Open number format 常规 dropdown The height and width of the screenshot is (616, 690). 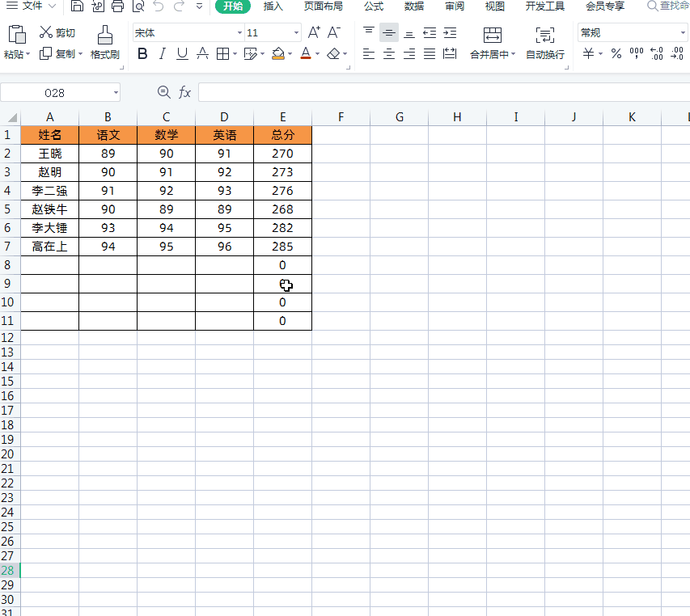click(683, 32)
